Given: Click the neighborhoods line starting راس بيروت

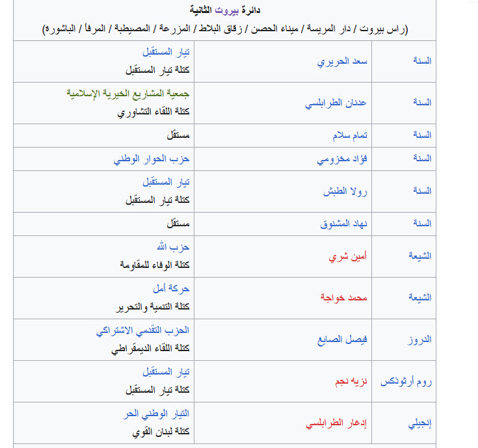Looking at the screenshot, I should (225, 29).
